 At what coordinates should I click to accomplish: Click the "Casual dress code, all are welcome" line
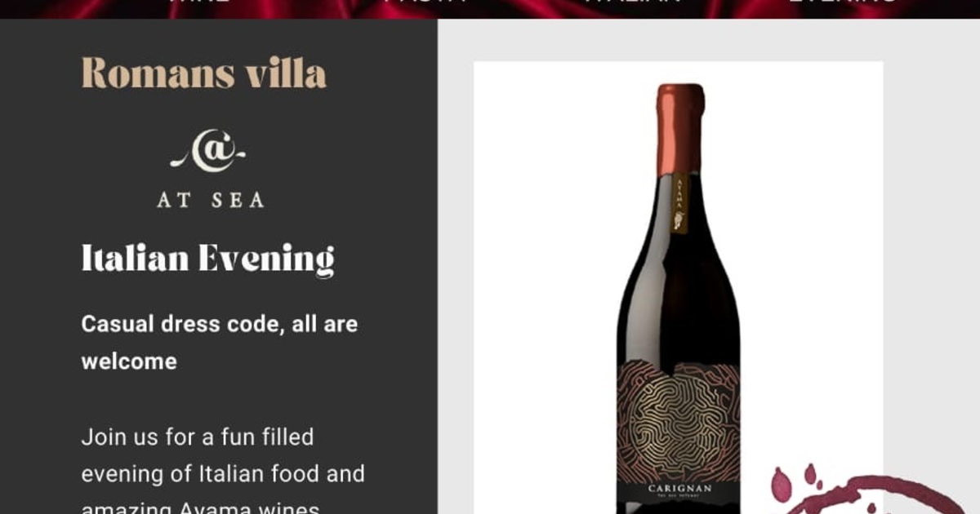[220, 342]
